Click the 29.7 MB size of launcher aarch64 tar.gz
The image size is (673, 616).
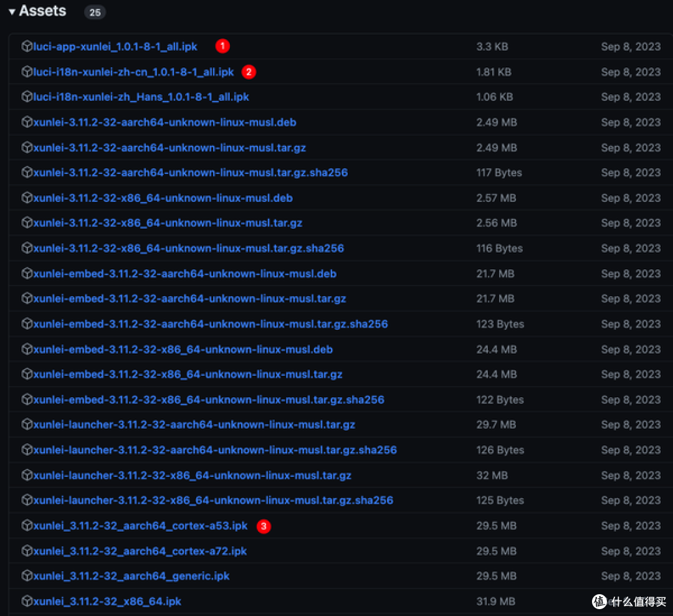click(496, 425)
